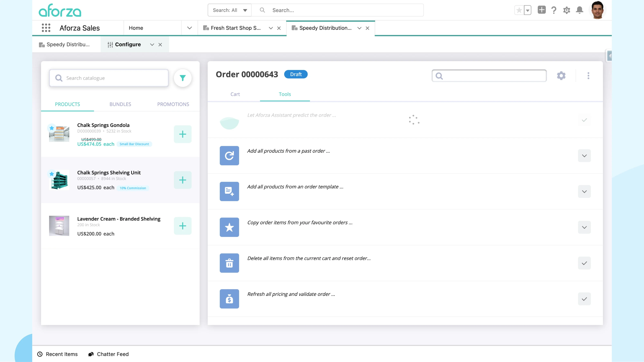The width and height of the screenshot is (644, 362).
Task: Open Fresh Start Shop tab chevron menu
Action: click(x=270, y=28)
